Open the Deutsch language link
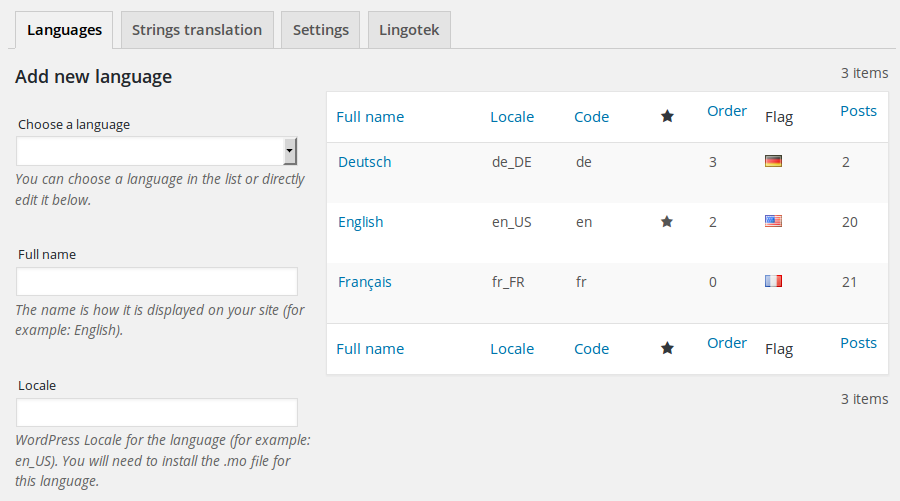Viewport: 900px width, 501px height. (x=364, y=162)
